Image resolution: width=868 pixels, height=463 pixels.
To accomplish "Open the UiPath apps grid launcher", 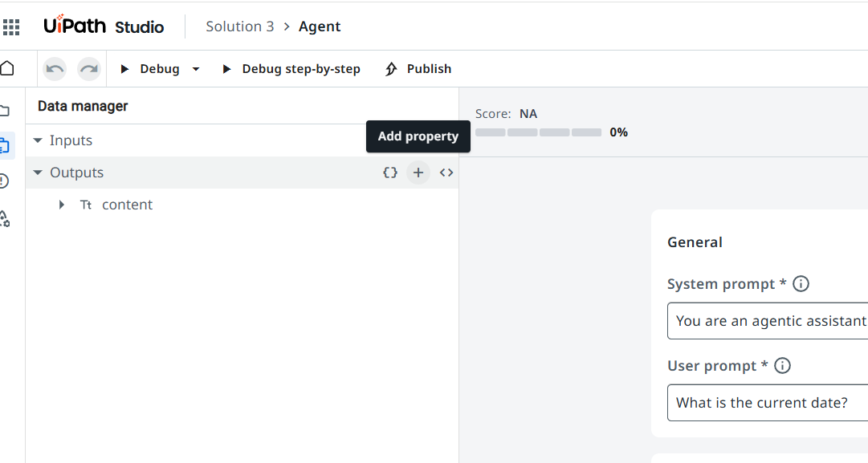I will 11,27.
